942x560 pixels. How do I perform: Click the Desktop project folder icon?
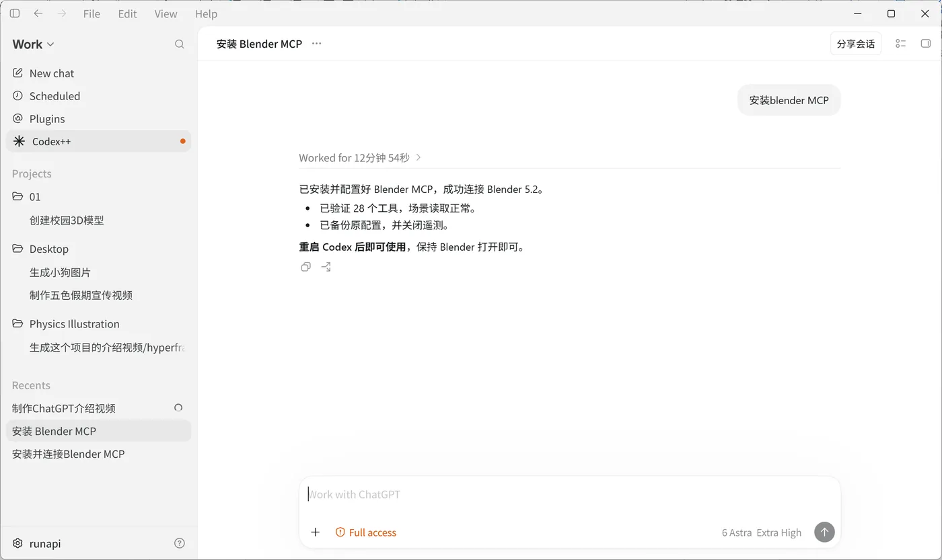[x=18, y=249]
